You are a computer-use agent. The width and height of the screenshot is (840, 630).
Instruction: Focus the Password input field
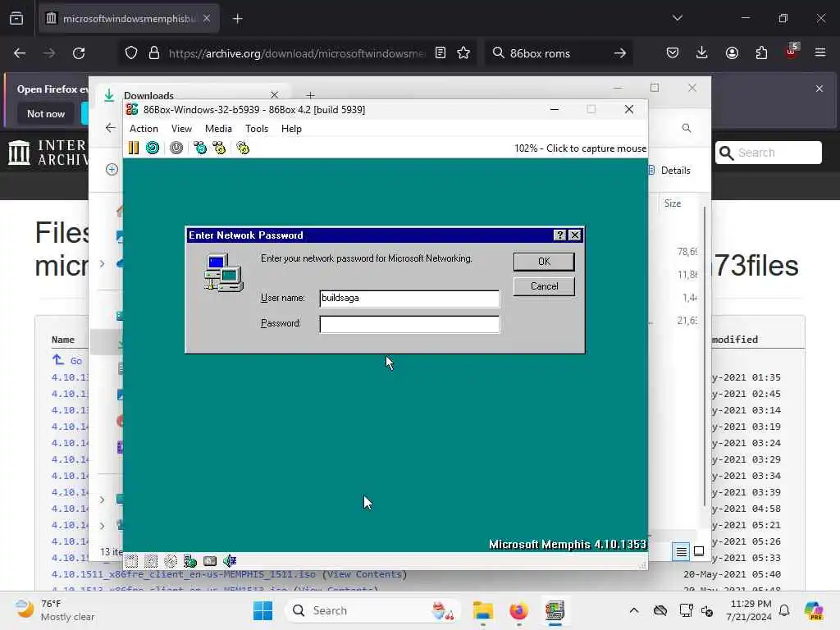point(409,324)
